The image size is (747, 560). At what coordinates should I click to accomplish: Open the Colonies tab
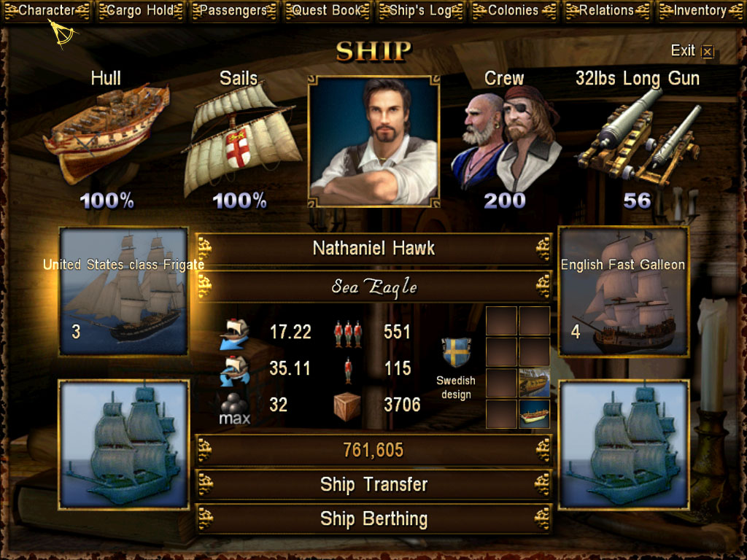(x=514, y=10)
